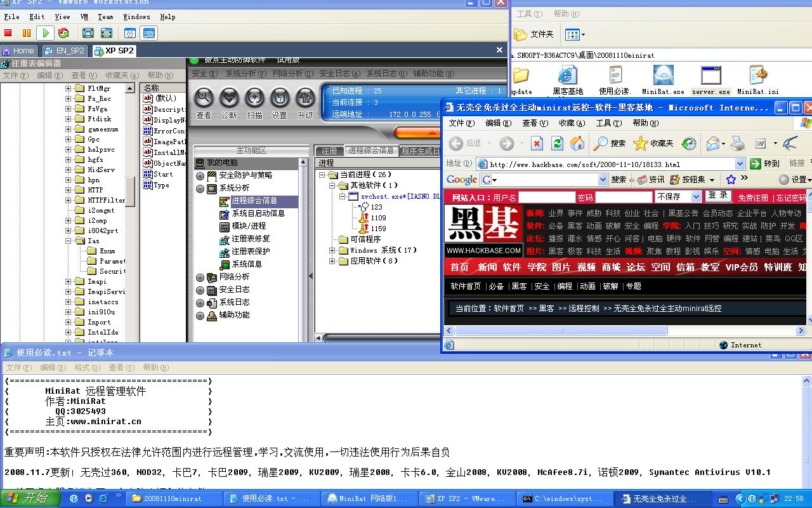Screen dimensions: 812x508
Task: Switch to the Home VMware tab
Action: tap(18, 51)
